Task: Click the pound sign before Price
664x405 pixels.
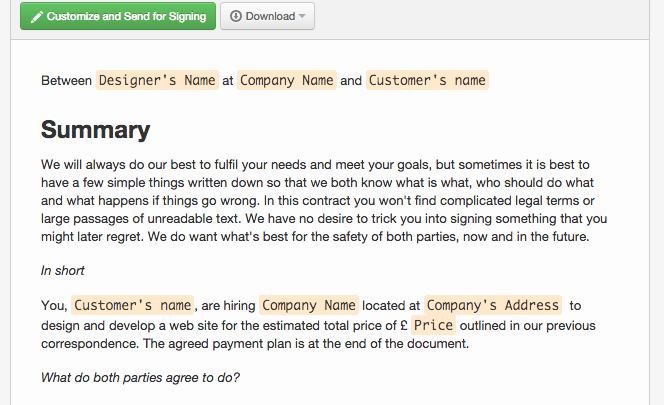Action: (404, 325)
